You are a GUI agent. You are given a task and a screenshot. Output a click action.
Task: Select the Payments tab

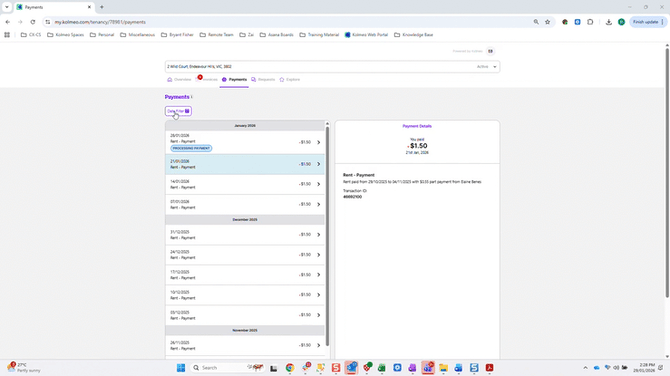pyautogui.click(x=234, y=79)
